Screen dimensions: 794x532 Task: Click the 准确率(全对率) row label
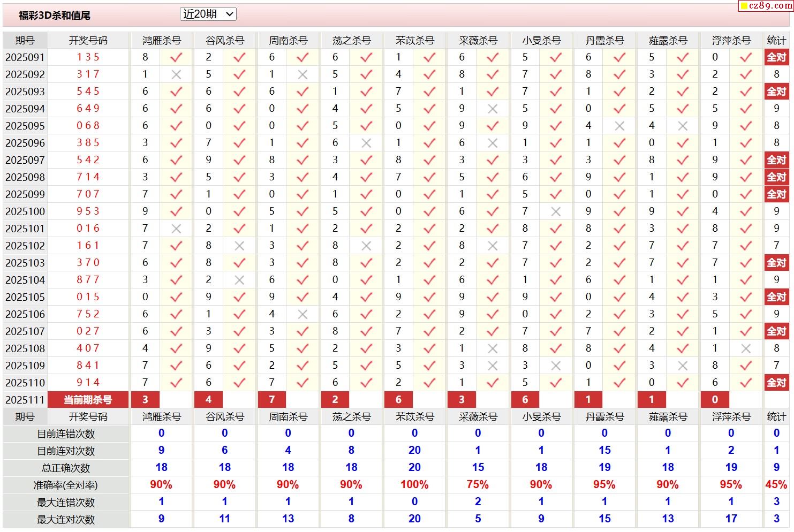coord(66,485)
